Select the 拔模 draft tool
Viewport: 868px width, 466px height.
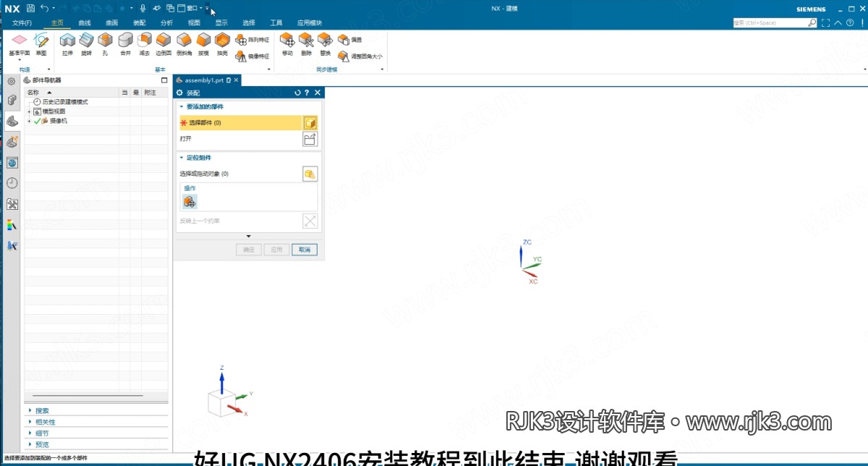pos(203,43)
